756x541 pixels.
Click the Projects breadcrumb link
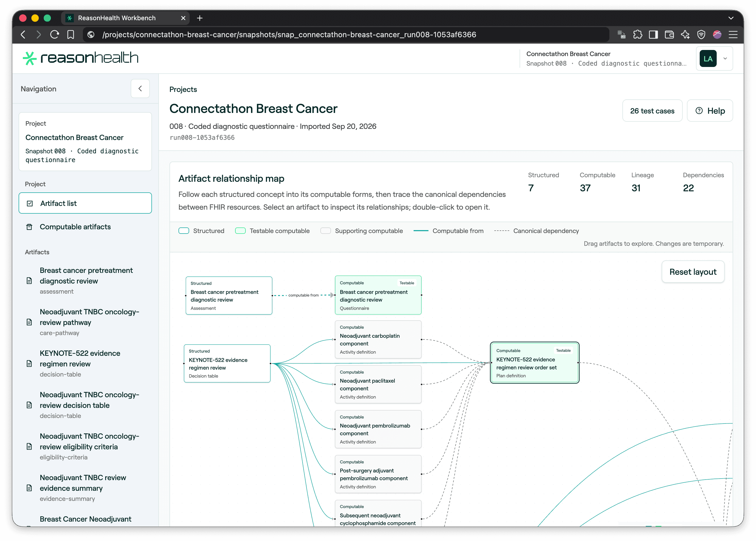tap(183, 89)
